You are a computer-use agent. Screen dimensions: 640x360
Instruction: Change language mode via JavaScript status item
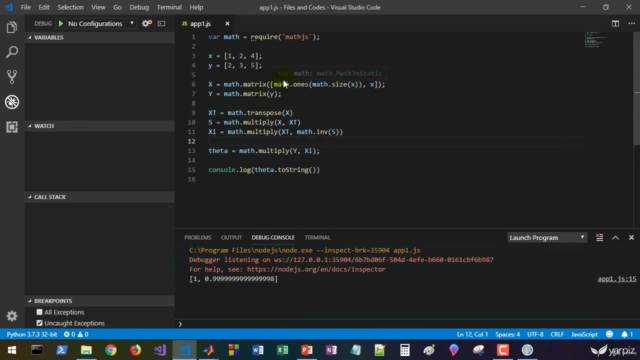pos(584,334)
